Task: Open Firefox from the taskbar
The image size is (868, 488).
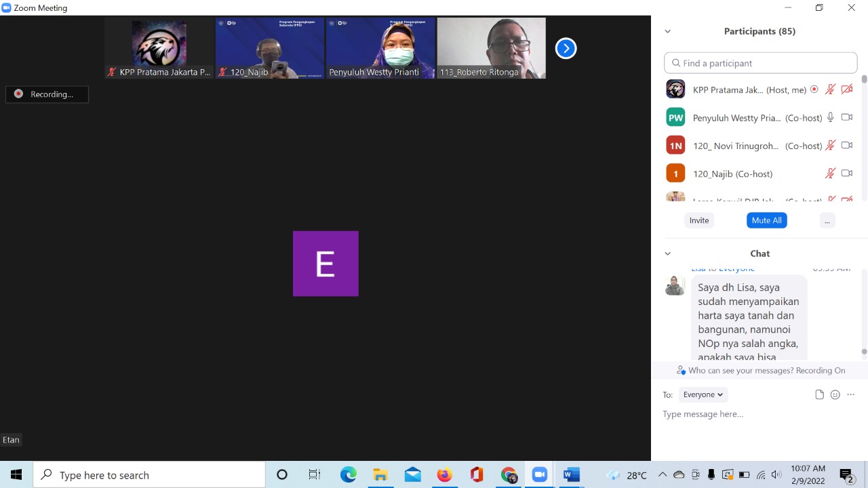Action: 444,475
